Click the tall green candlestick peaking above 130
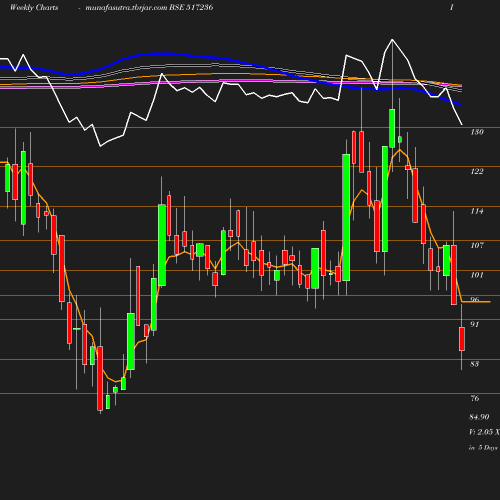Image resolution: width=500 pixels, height=500 pixels. [392, 128]
